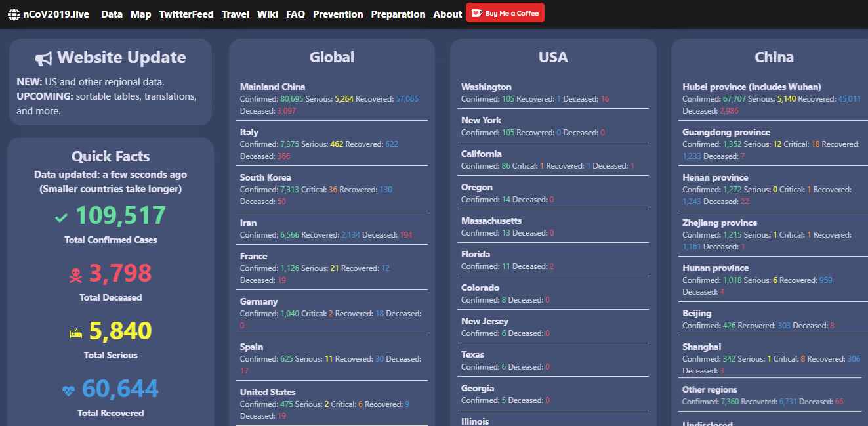This screenshot has height=426, width=868.
Task: Open the Data page in navbar
Action: tap(112, 14)
